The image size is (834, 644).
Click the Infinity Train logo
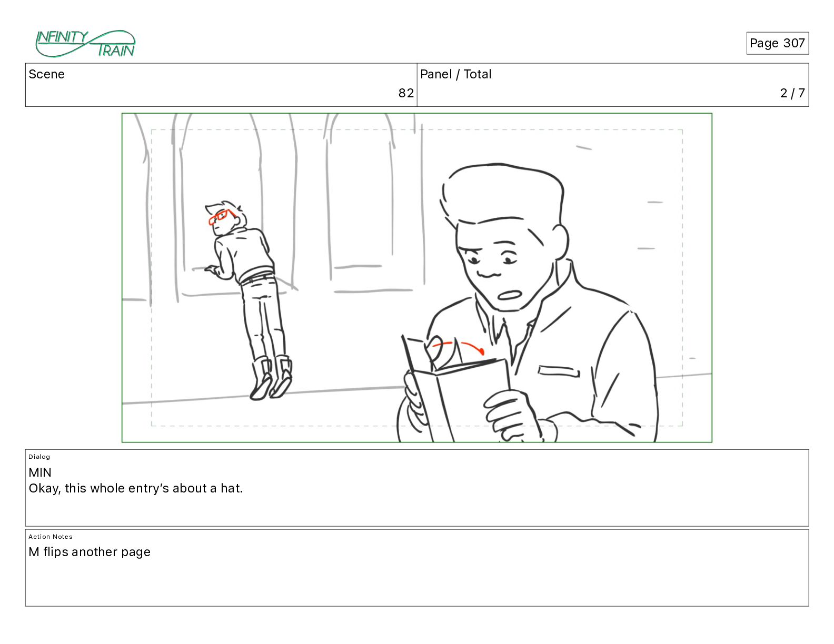pos(85,44)
